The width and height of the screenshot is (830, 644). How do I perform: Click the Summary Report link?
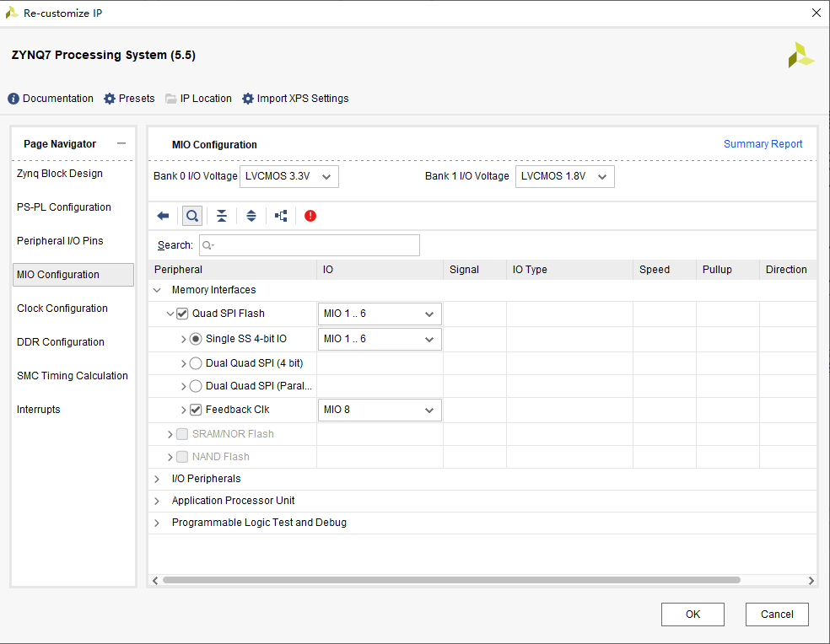[x=763, y=144]
